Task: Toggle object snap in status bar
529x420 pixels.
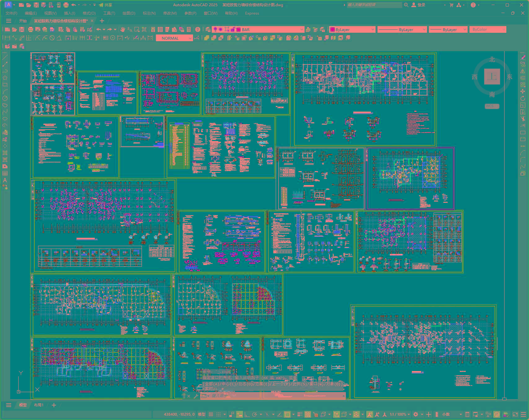Action: click(287, 414)
